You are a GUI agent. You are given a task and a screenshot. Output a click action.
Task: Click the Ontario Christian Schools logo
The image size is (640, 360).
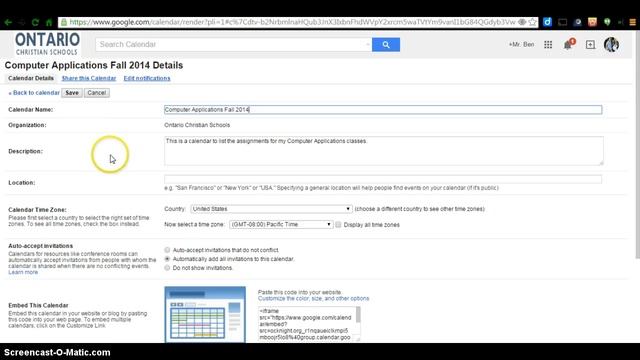click(47, 44)
